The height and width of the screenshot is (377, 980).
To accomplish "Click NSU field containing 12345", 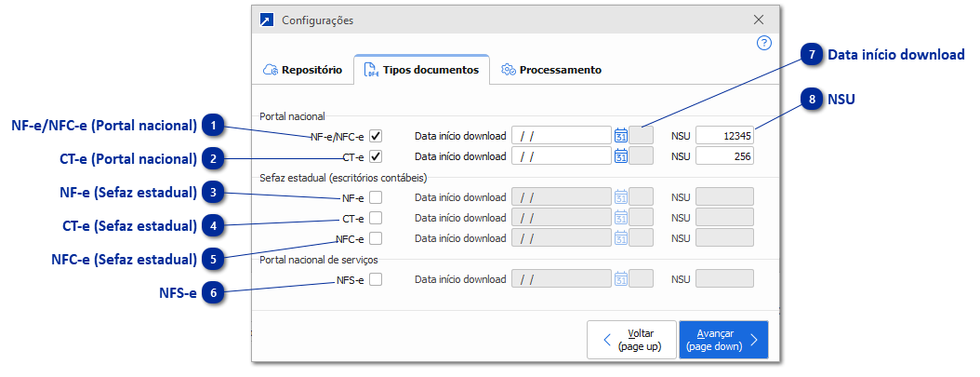I will click(724, 136).
